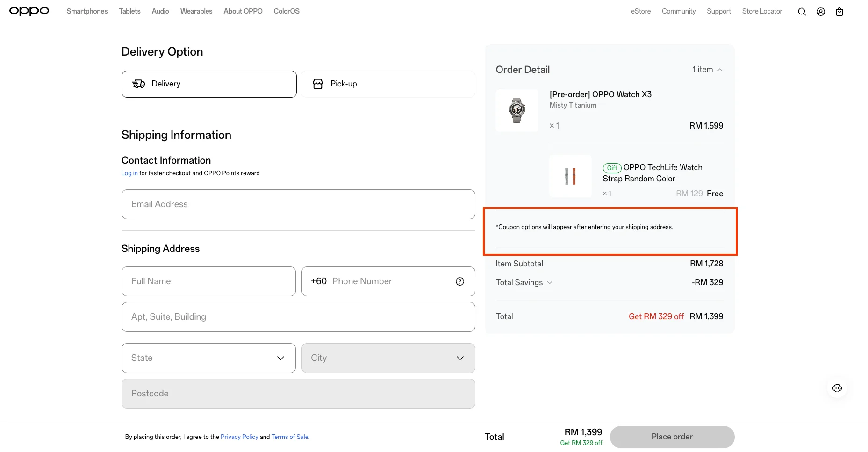This screenshot has width=868, height=452.
Task: Click the OPPO Watch X3 product thumbnail
Action: click(516, 110)
